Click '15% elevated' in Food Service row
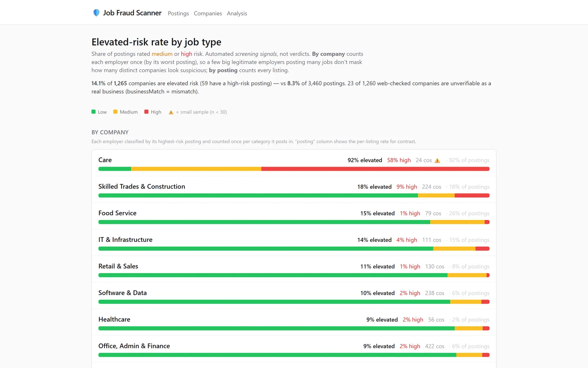Screen dimensions: 588x368 pyautogui.click(x=377, y=213)
